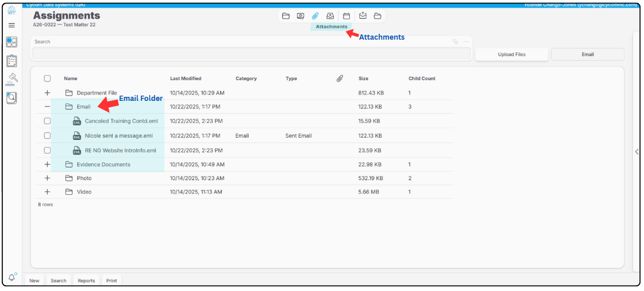Sort by the Child Count column header
This screenshot has width=644, height=291.
pyautogui.click(x=422, y=78)
